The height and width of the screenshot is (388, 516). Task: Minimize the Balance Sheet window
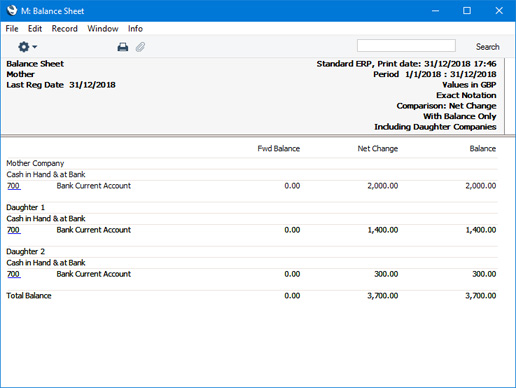pyautogui.click(x=435, y=11)
